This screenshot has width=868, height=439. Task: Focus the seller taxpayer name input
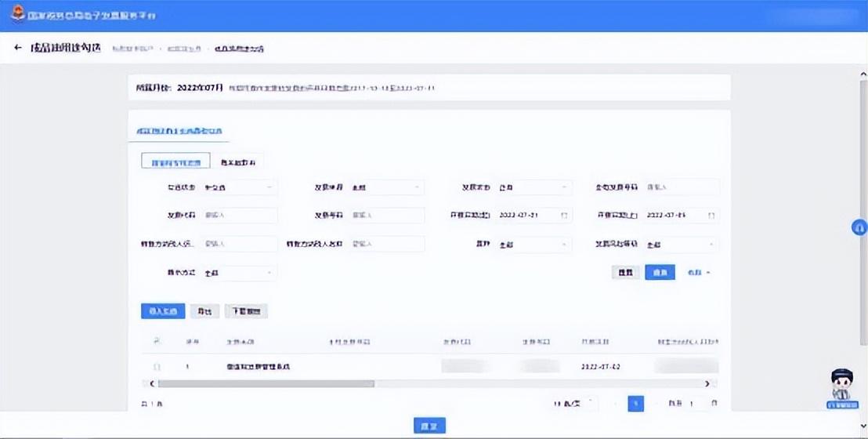point(387,244)
